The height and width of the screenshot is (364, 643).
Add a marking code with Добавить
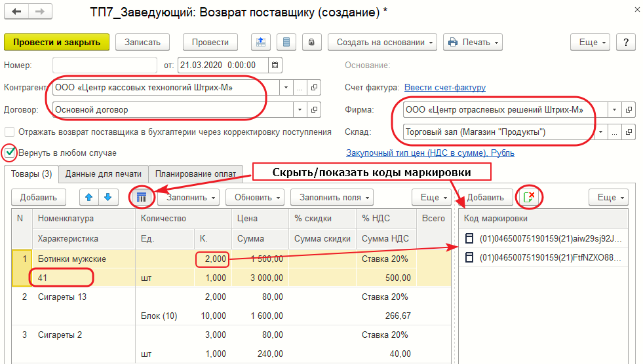click(486, 197)
